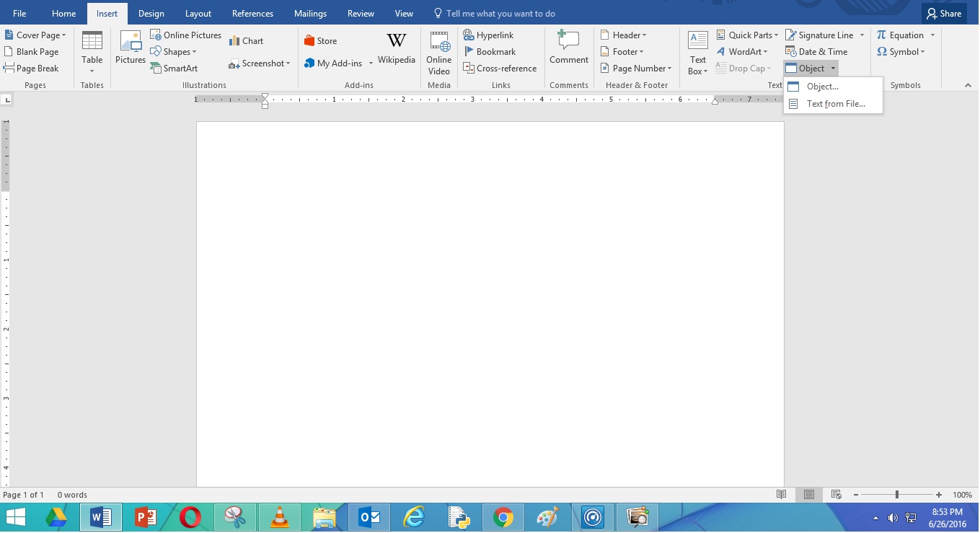Insert a Cover Page
The width and height of the screenshot is (980, 533).
(x=35, y=35)
